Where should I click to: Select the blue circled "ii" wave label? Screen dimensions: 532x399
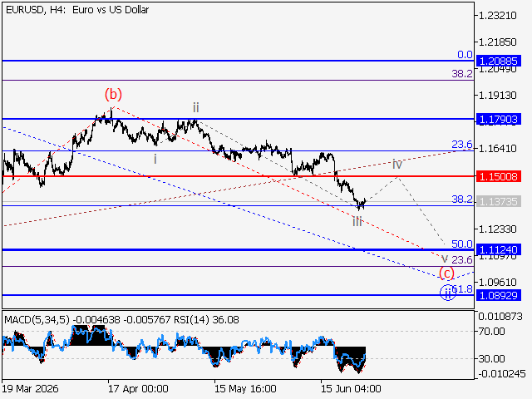[448, 293]
